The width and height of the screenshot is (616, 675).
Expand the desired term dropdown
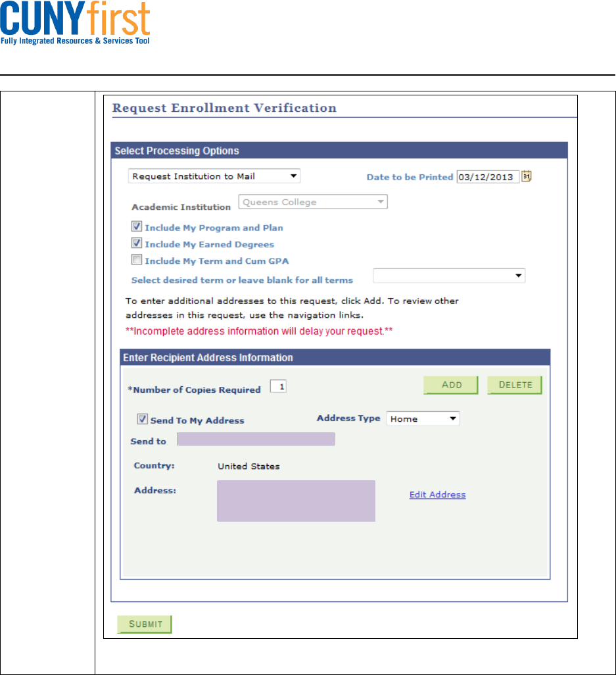(x=449, y=276)
